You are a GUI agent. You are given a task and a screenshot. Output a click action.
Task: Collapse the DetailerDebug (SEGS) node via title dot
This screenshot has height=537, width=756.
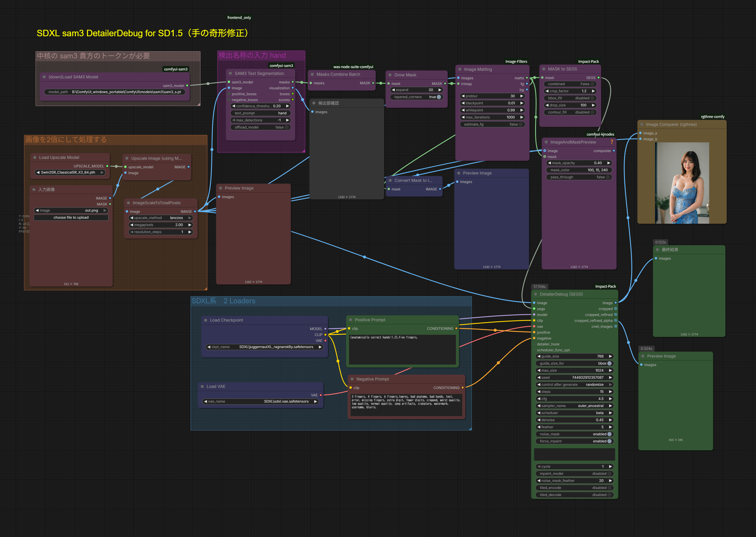point(535,294)
